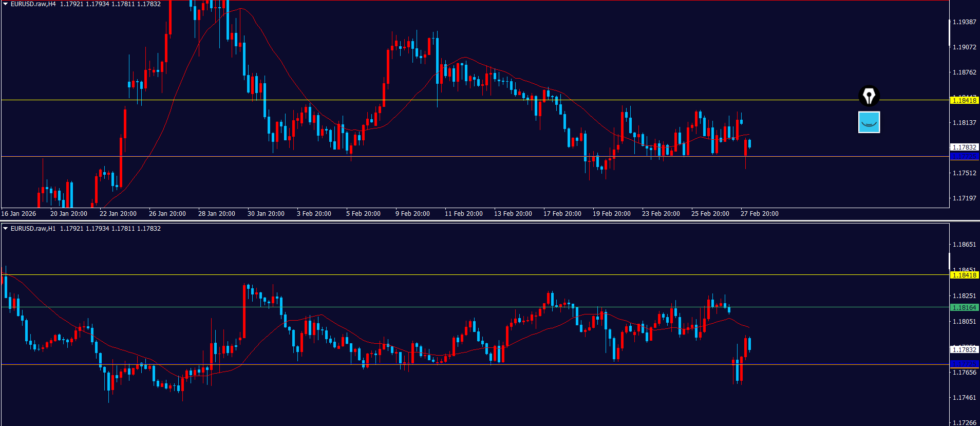Click the blue 1.17725 price label on H1 chart
The height and width of the screenshot is (426, 980).
point(964,364)
